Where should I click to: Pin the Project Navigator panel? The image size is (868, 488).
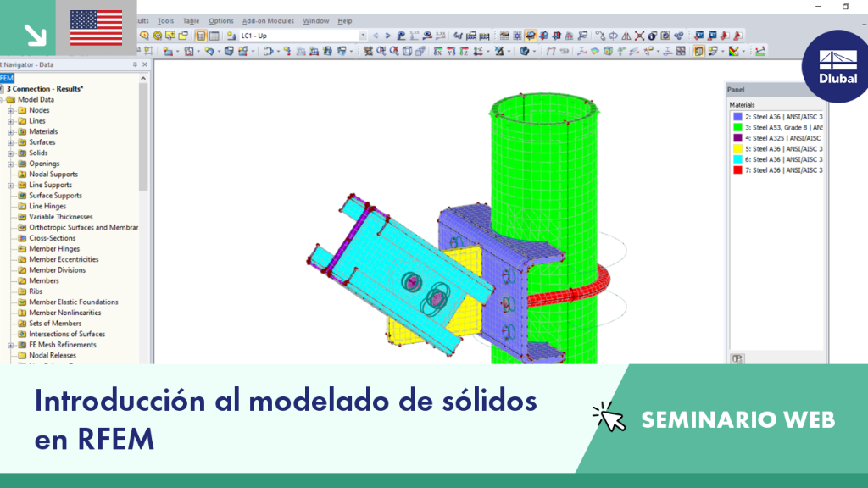point(135,64)
